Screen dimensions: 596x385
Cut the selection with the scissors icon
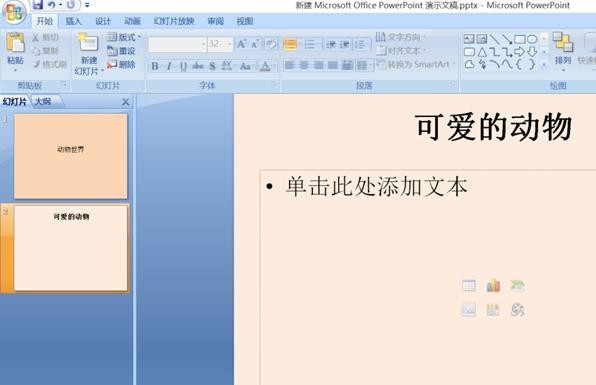pyautogui.click(x=35, y=37)
